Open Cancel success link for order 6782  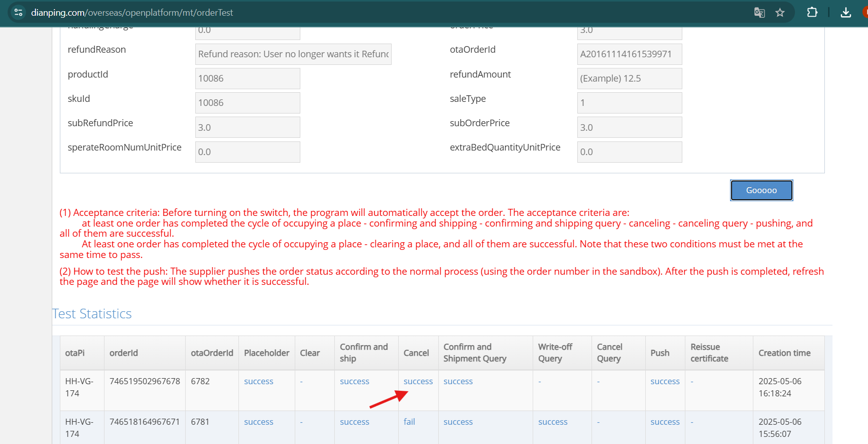(418, 381)
